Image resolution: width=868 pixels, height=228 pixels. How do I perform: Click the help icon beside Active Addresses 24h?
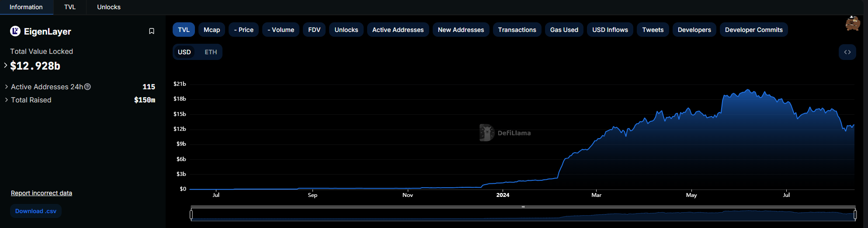tap(87, 87)
